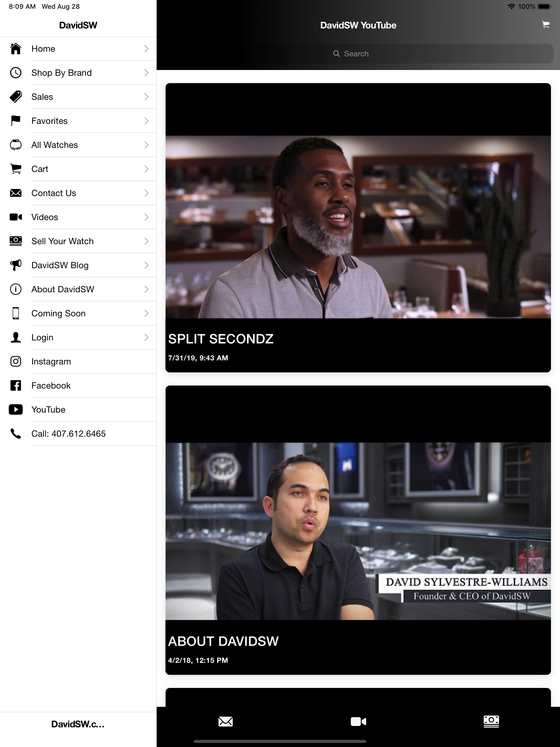
Task: Expand All Watches row chevron
Action: (146, 145)
